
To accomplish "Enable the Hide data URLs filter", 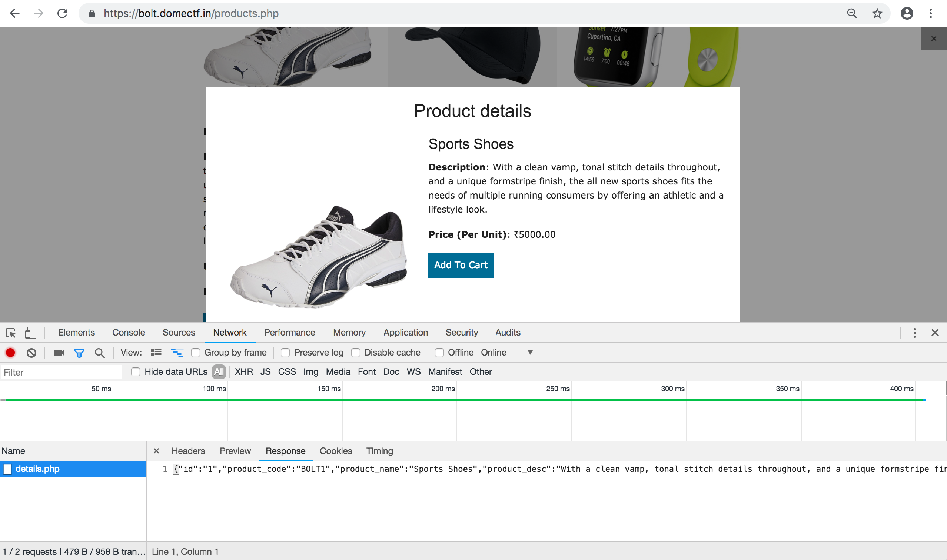I will point(136,372).
